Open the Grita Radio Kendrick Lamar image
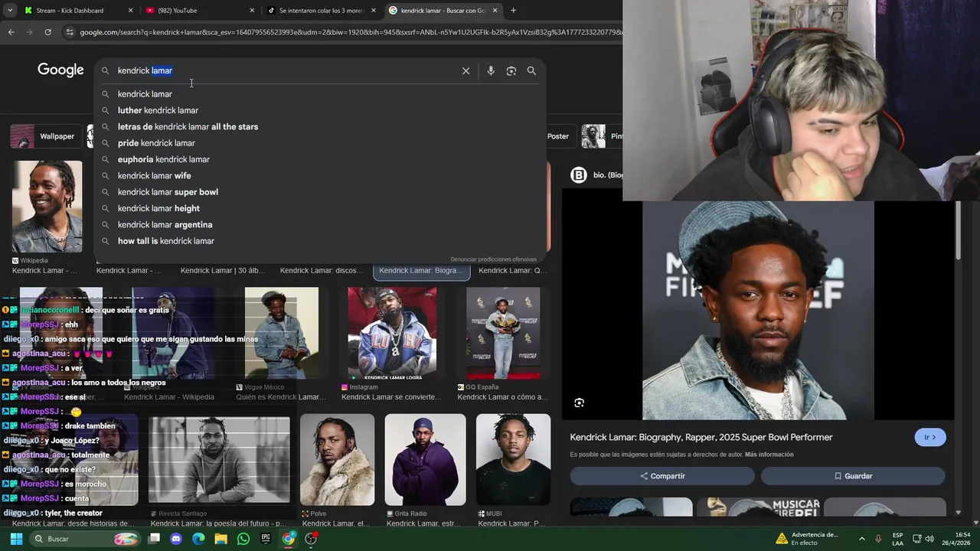 pos(425,459)
